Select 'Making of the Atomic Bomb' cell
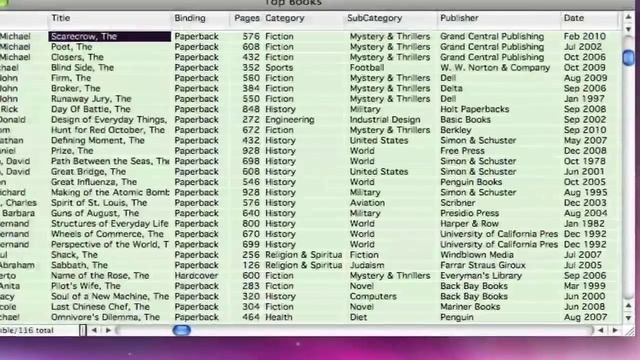 (109, 193)
